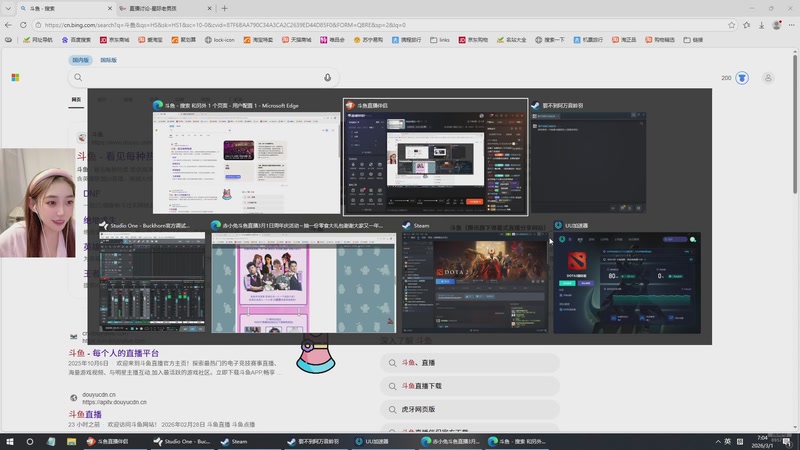Activate Studio One on the taskbar
Viewport: 800px width, 450px height.
click(x=182, y=441)
